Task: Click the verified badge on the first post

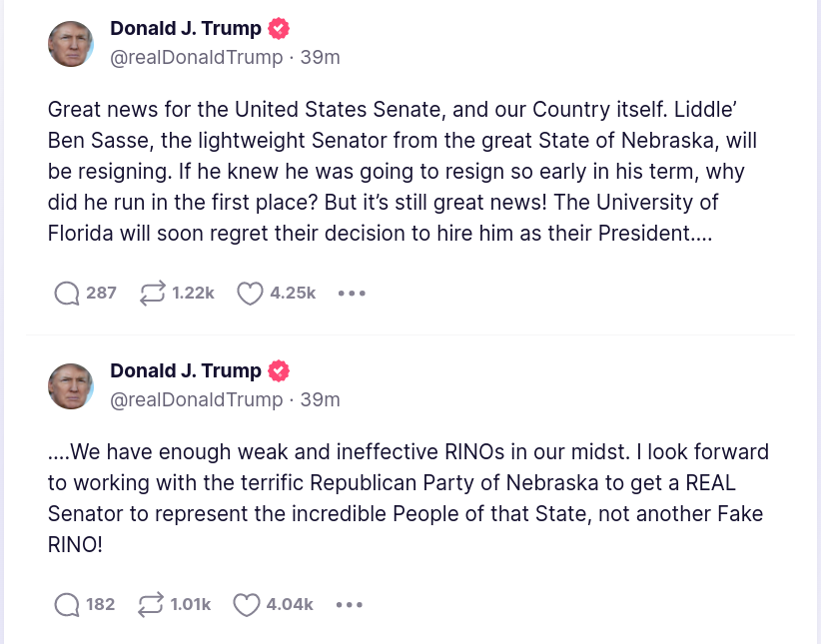Action: [x=280, y=28]
